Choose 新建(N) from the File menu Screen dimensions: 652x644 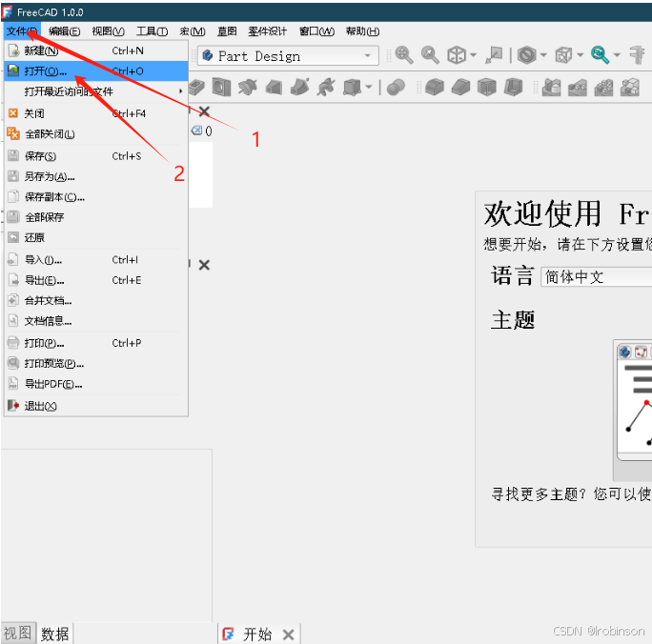pos(95,50)
